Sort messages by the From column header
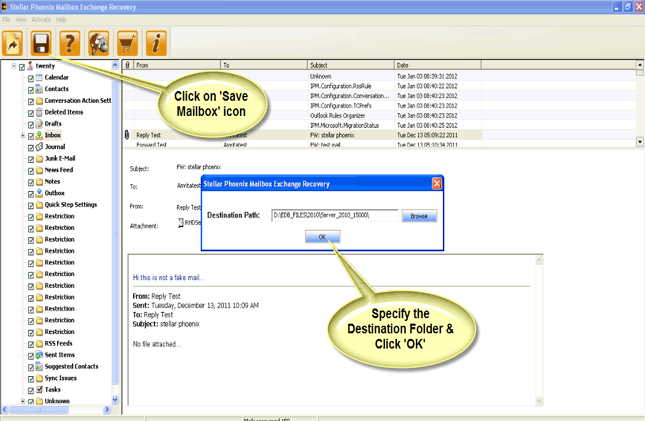The image size is (645, 421). 177,65
